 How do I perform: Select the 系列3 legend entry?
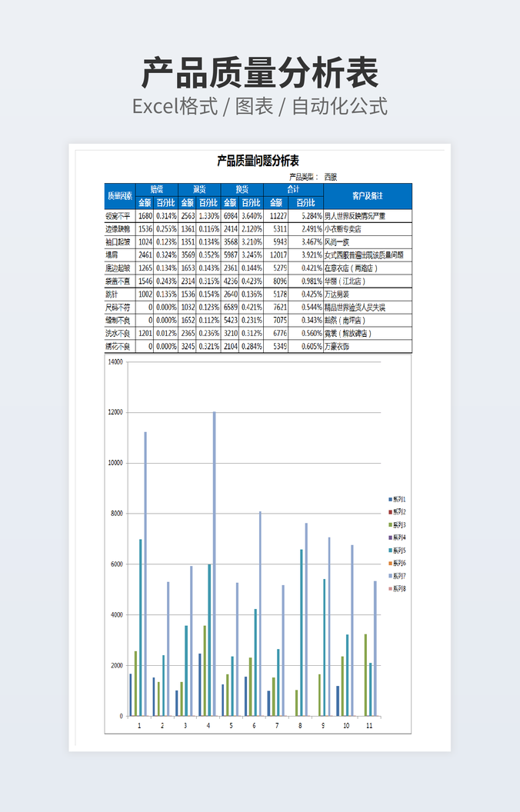point(398,524)
